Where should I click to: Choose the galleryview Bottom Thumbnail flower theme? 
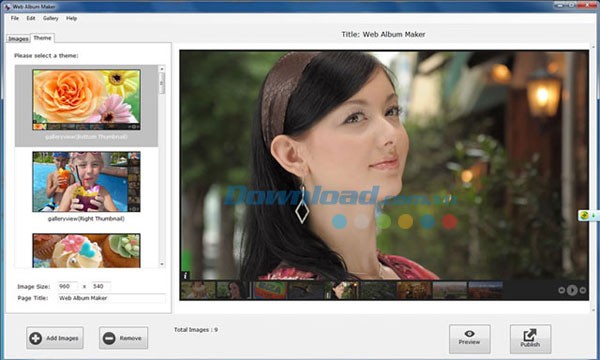[x=86, y=99]
